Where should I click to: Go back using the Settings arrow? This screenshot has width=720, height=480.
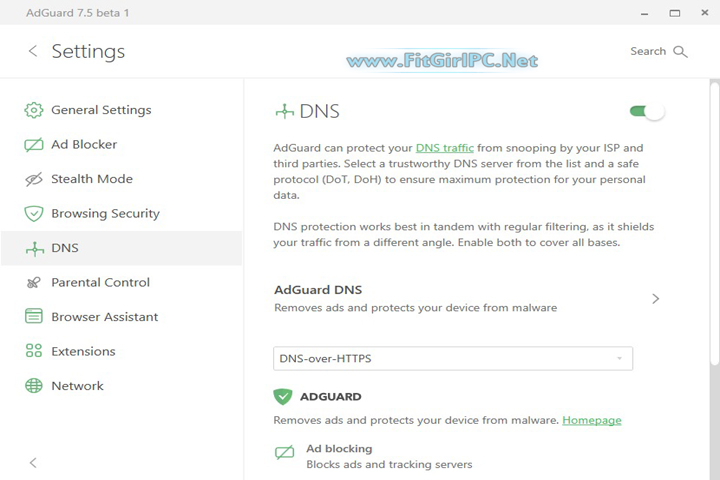[x=33, y=51]
